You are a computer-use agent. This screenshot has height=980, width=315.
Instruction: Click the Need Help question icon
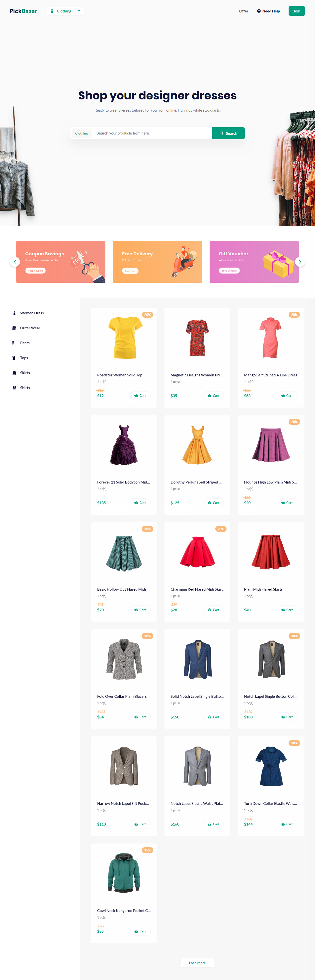click(x=259, y=11)
